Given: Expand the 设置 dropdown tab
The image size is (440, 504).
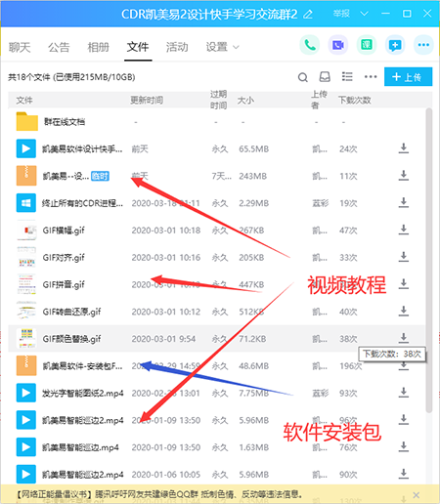Looking at the screenshot, I should pos(222,47).
